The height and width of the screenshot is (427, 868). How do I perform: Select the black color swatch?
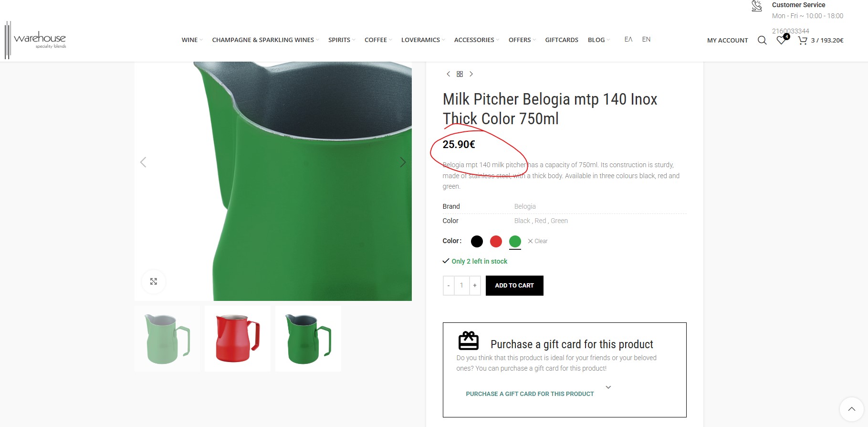477,241
